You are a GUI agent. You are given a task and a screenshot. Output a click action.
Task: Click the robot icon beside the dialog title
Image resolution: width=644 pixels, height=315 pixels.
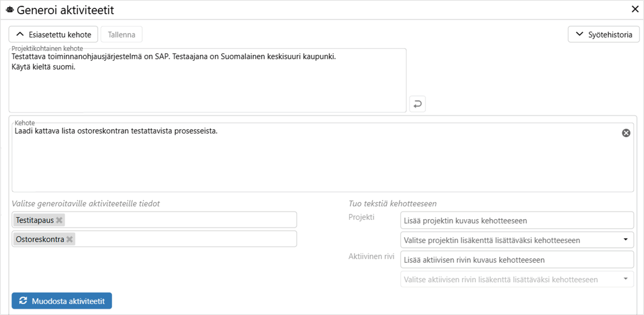point(10,10)
